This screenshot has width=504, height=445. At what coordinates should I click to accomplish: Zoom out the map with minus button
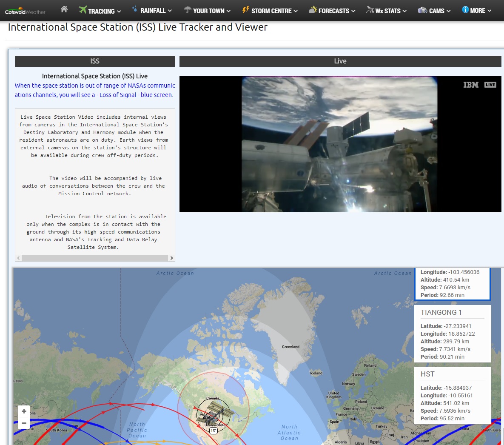24,423
